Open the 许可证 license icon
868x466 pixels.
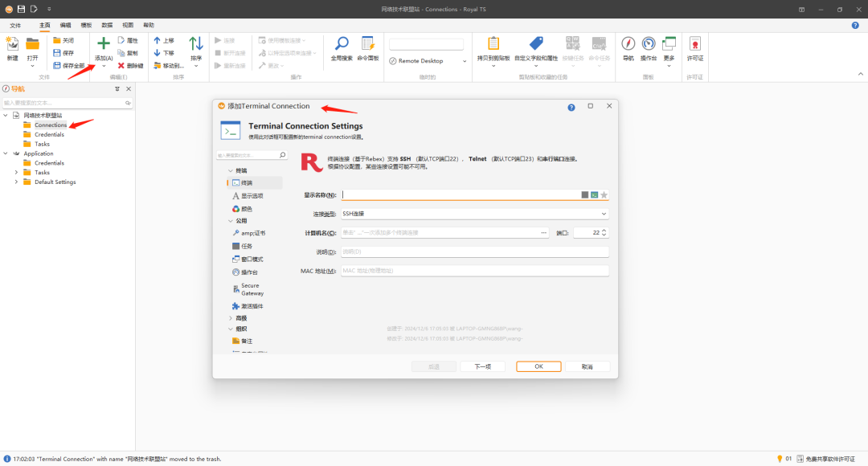click(694, 43)
